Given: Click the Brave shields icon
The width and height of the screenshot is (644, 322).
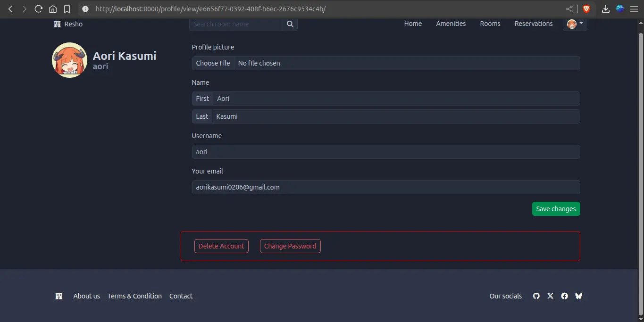Looking at the screenshot, I should 586,9.
